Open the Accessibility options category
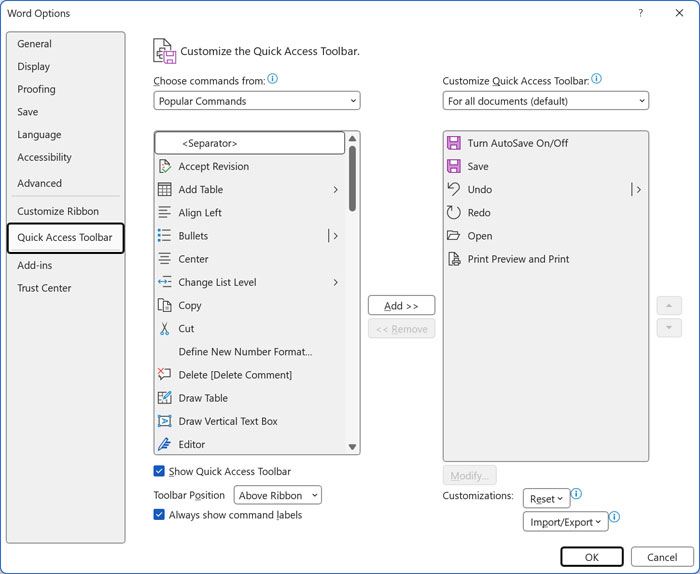The height and width of the screenshot is (574, 700). tap(66, 157)
